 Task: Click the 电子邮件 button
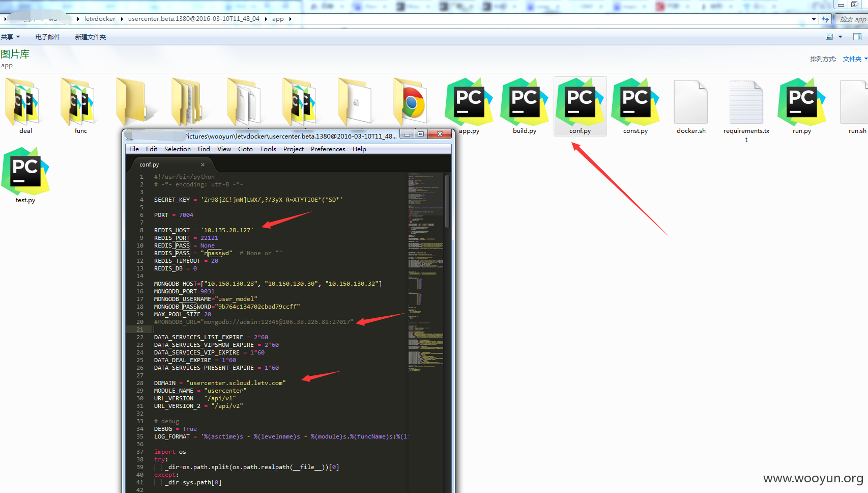tap(48, 37)
